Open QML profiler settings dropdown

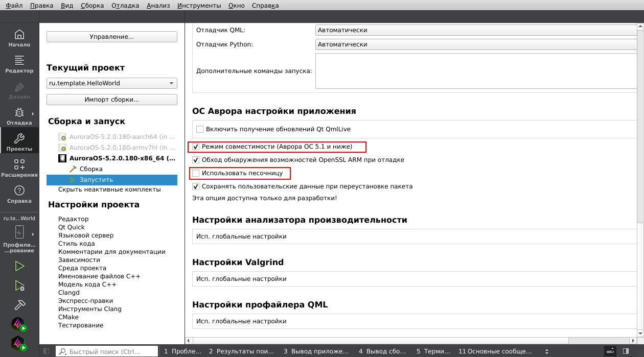[415, 321]
